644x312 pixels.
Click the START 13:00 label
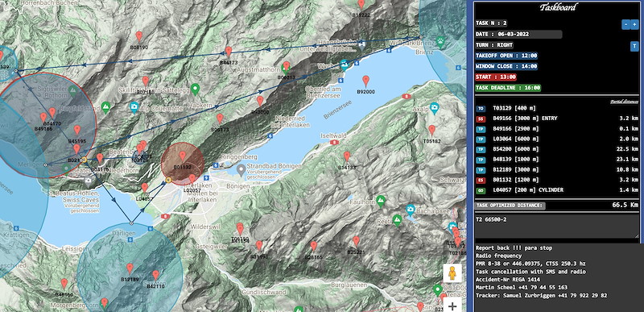click(x=496, y=77)
